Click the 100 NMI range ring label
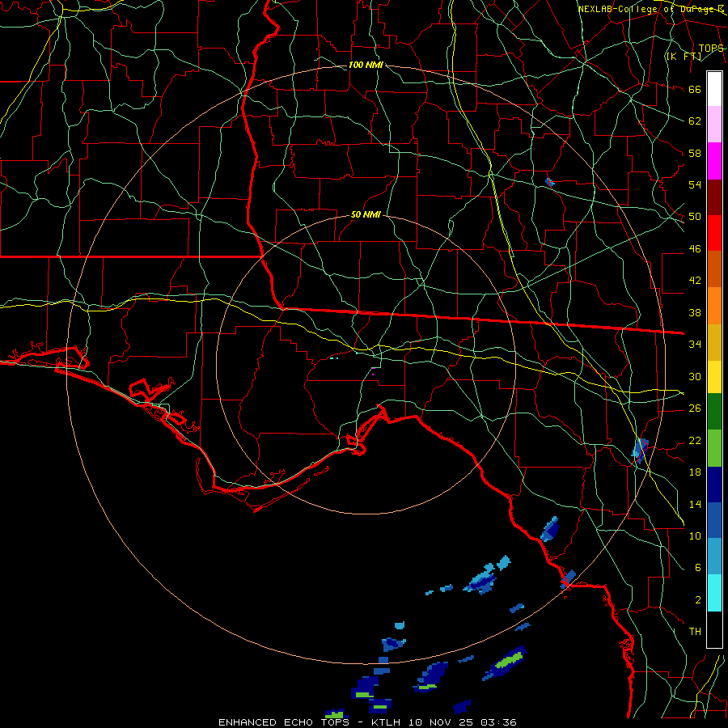 pyautogui.click(x=366, y=65)
